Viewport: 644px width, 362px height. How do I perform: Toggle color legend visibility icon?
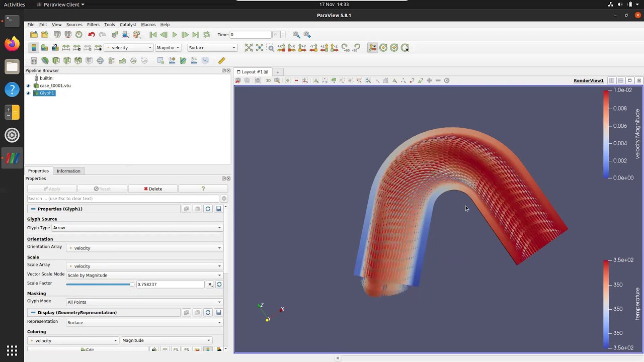coord(34,48)
